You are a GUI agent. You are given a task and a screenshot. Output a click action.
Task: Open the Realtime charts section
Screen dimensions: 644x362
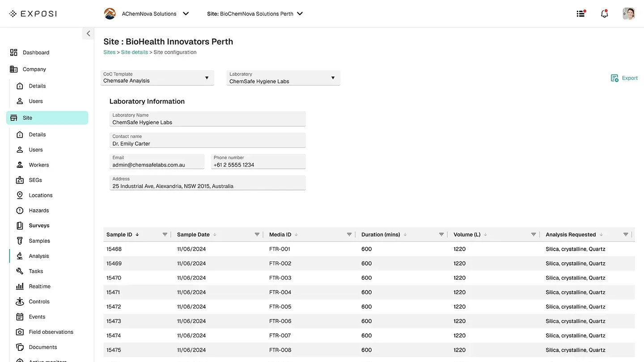tap(20, 286)
